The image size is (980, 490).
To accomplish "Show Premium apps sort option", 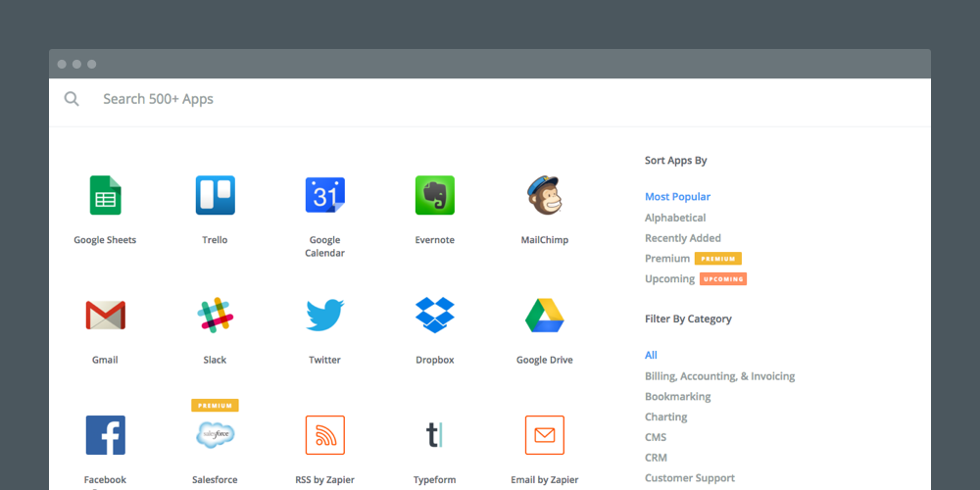I will (x=667, y=258).
